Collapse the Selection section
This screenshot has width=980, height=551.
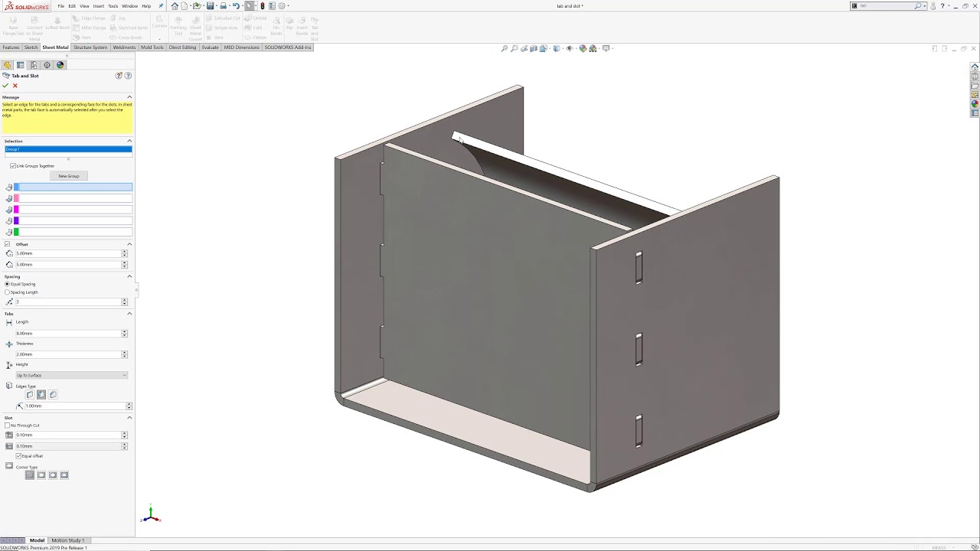tap(129, 141)
